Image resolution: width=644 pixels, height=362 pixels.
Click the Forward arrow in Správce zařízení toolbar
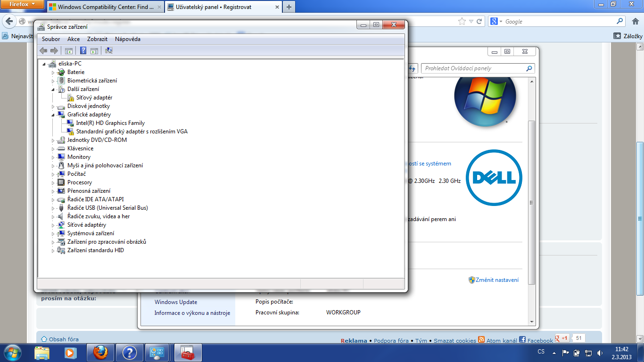pyautogui.click(x=54, y=50)
